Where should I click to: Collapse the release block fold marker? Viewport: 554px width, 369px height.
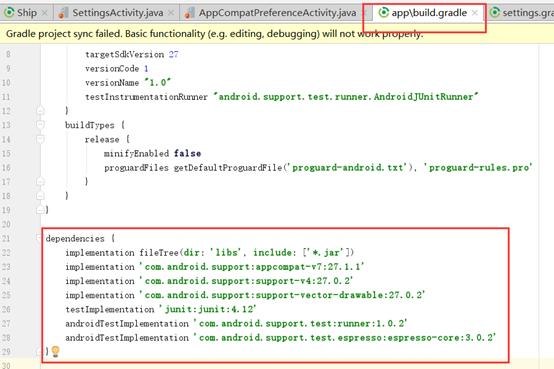coord(40,139)
